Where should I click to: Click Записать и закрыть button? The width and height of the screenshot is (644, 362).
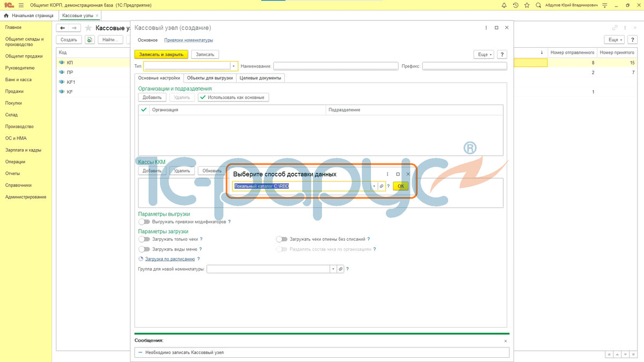tap(161, 54)
